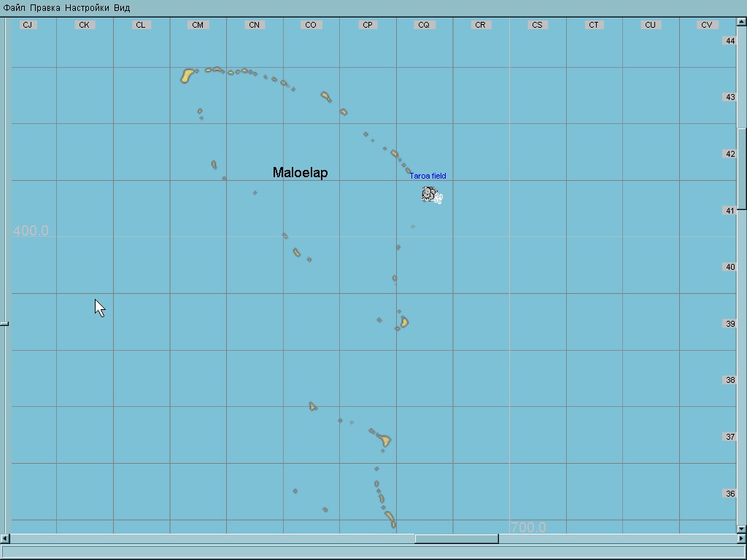Click column header CN
The image size is (747, 560).
(255, 25)
